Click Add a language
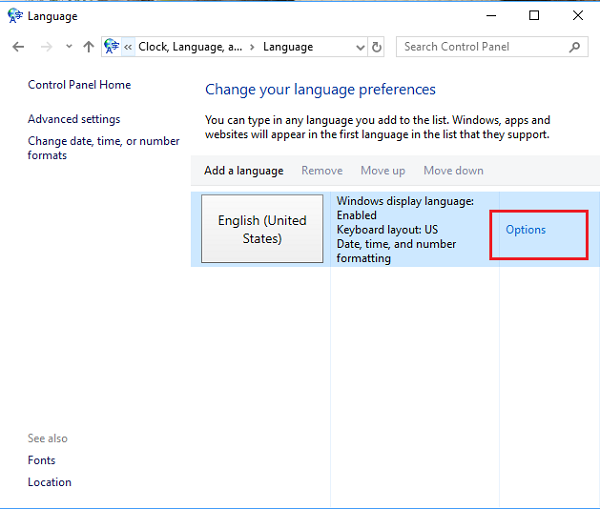The image size is (600, 509). pyautogui.click(x=243, y=171)
